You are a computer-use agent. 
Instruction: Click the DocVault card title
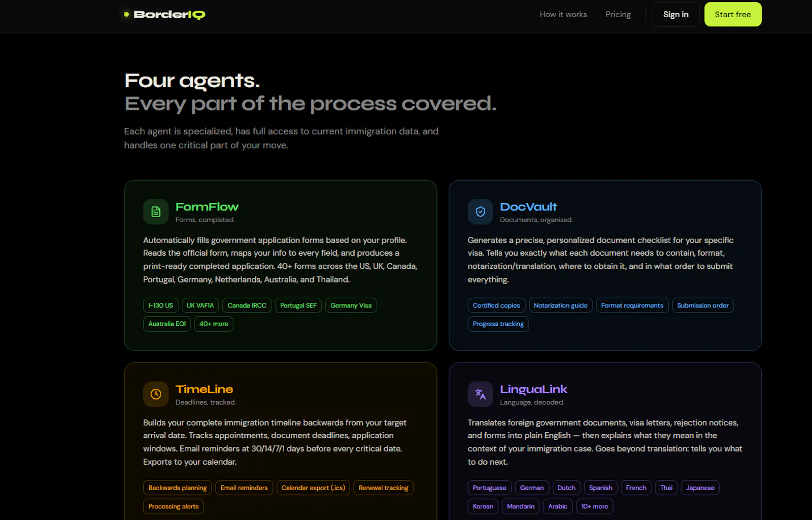pos(528,207)
